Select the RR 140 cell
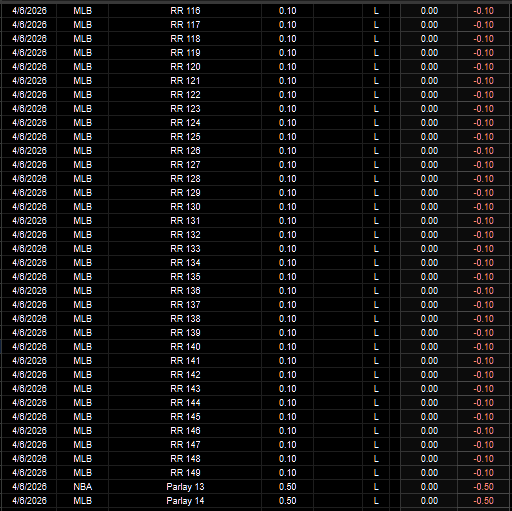 click(185, 347)
